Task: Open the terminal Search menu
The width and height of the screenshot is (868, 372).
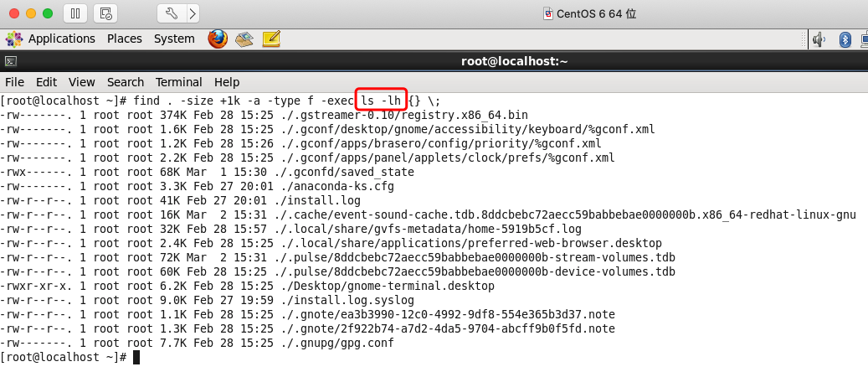Action: [x=125, y=82]
